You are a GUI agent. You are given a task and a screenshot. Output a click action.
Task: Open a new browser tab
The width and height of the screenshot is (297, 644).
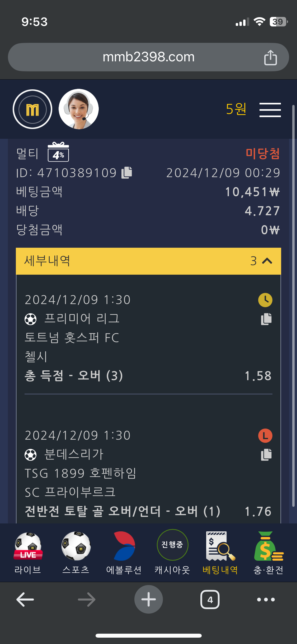pyautogui.click(x=148, y=599)
